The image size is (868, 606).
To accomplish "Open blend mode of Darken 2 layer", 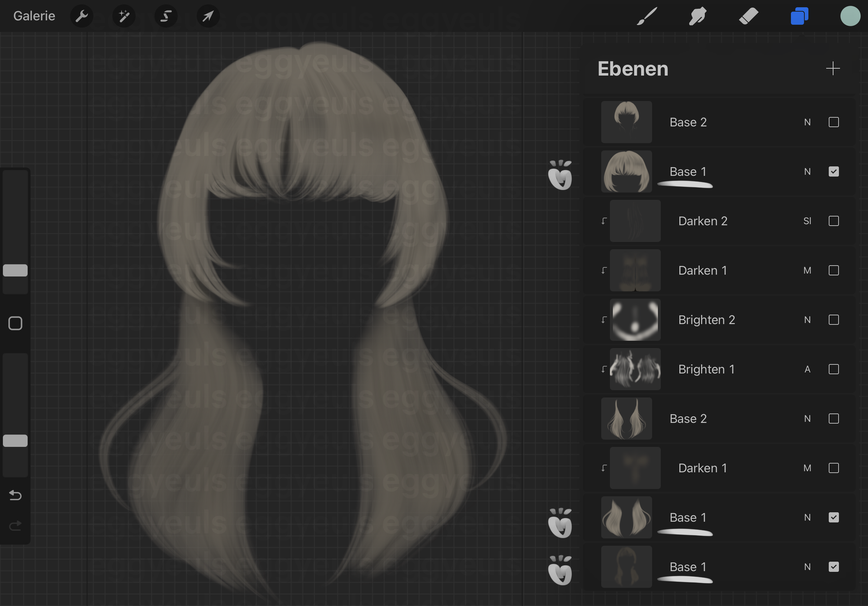I will [x=807, y=221].
